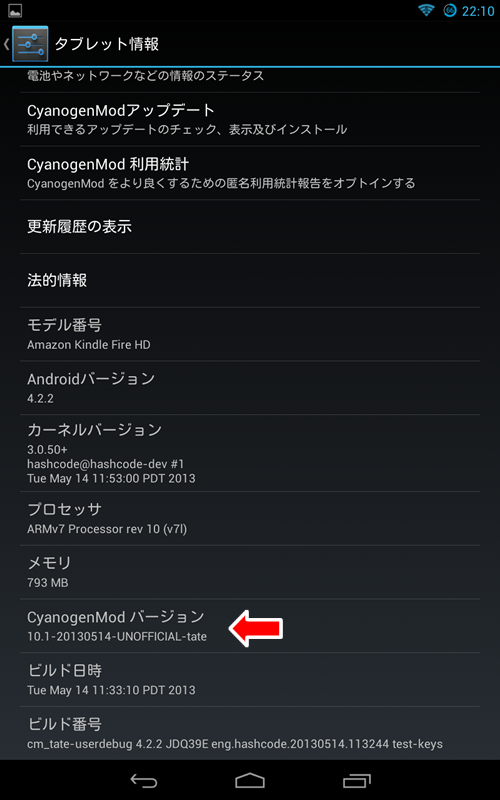The image size is (500, 800).
Task: Open CyanogenModアップデート
Action: [x=250, y=119]
